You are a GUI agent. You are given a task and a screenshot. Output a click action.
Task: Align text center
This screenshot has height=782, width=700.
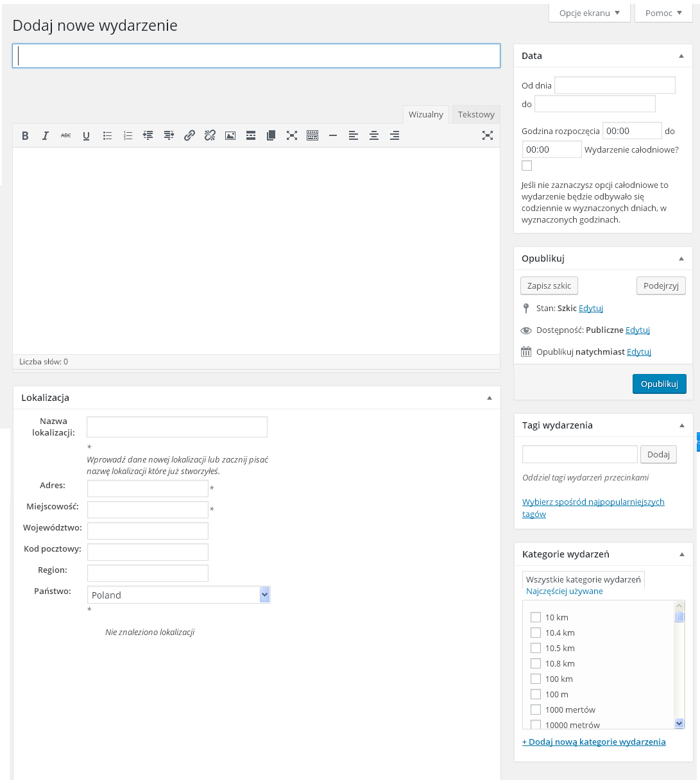[x=374, y=135]
